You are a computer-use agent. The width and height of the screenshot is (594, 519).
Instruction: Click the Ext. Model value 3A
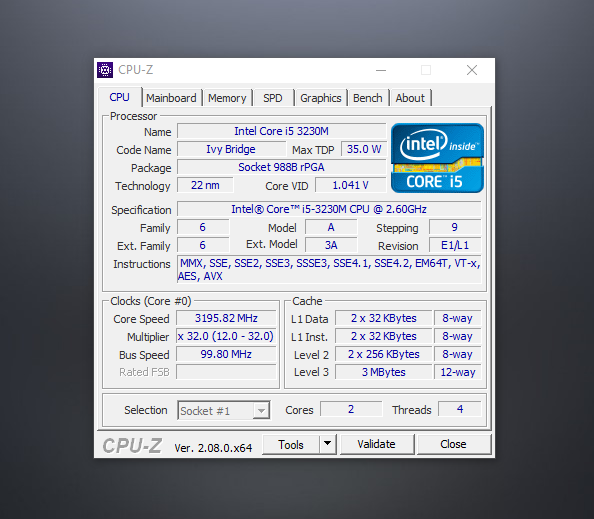tap(331, 245)
